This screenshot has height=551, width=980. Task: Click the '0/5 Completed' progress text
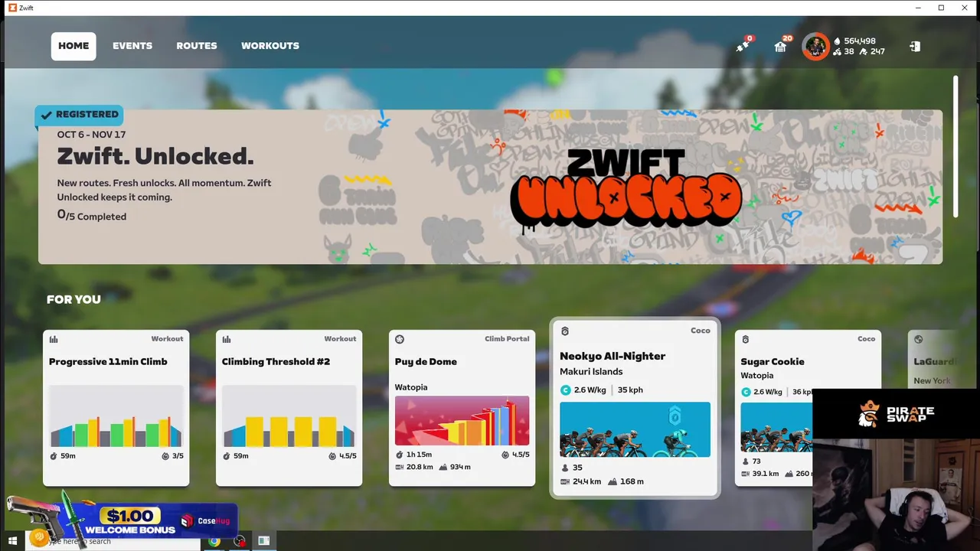(92, 216)
